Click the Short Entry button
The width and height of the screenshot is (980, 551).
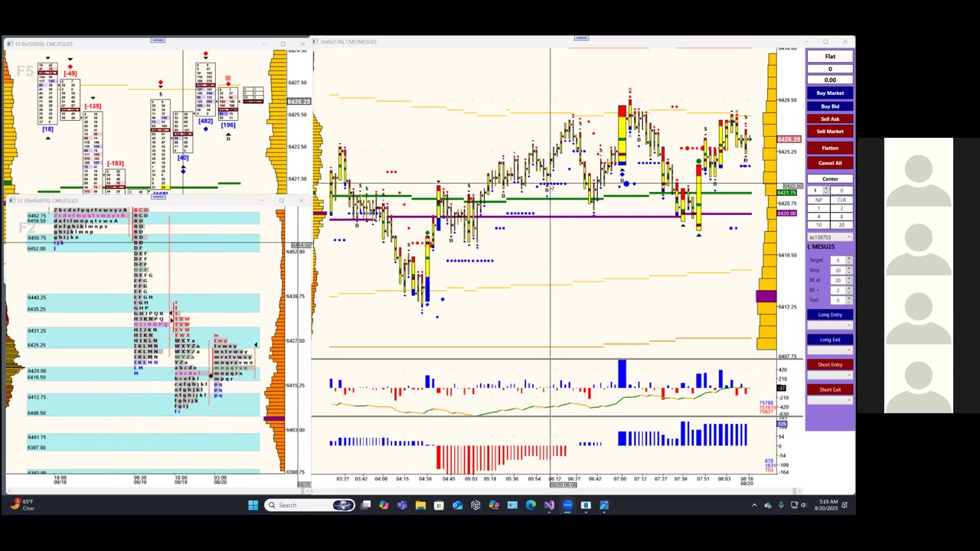(830, 364)
